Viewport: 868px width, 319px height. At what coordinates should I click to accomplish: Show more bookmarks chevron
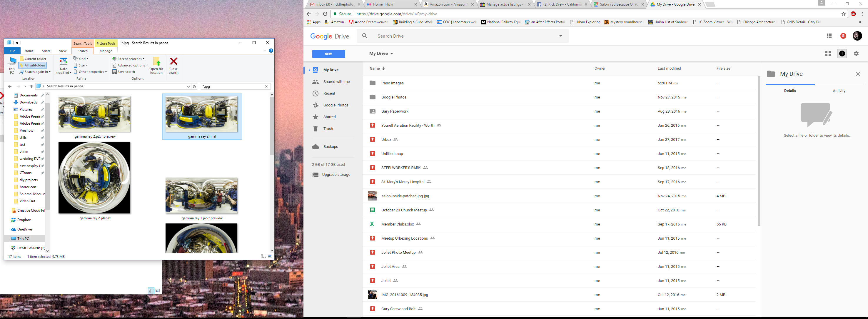point(859,22)
